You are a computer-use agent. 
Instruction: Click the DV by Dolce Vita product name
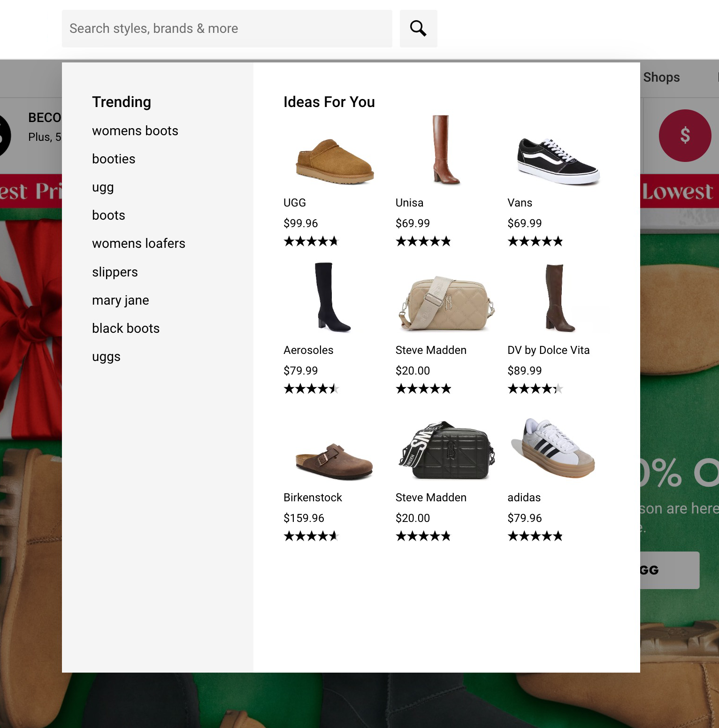pyautogui.click(x=548, y=350)
